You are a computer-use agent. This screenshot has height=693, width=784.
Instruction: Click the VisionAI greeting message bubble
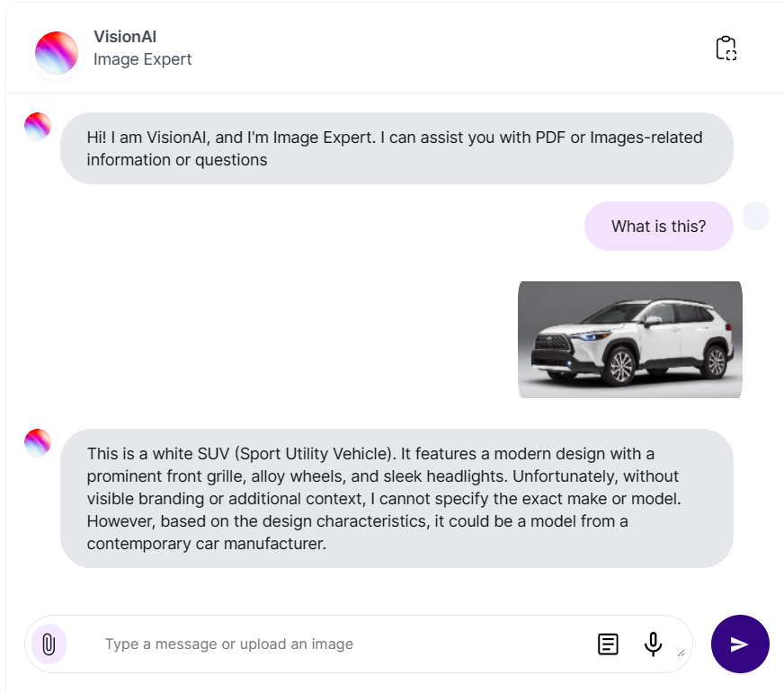pyautogui.click(x=396, y=148)
